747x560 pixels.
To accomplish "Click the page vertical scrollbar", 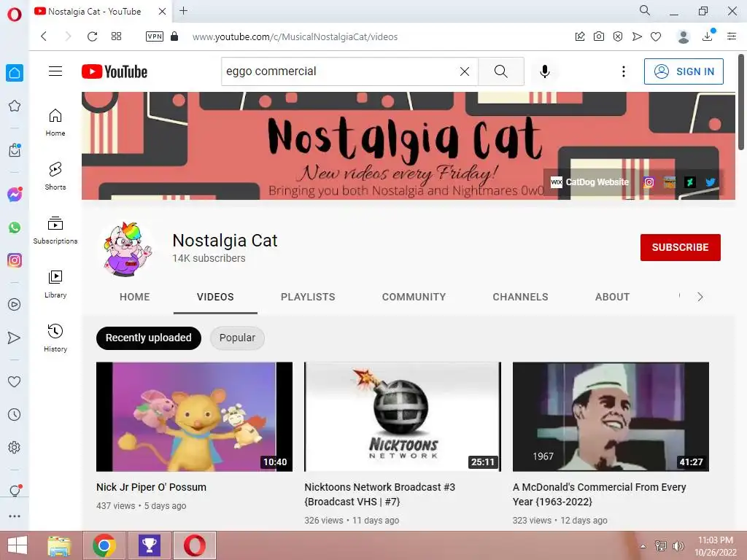I will coord(741,102).
